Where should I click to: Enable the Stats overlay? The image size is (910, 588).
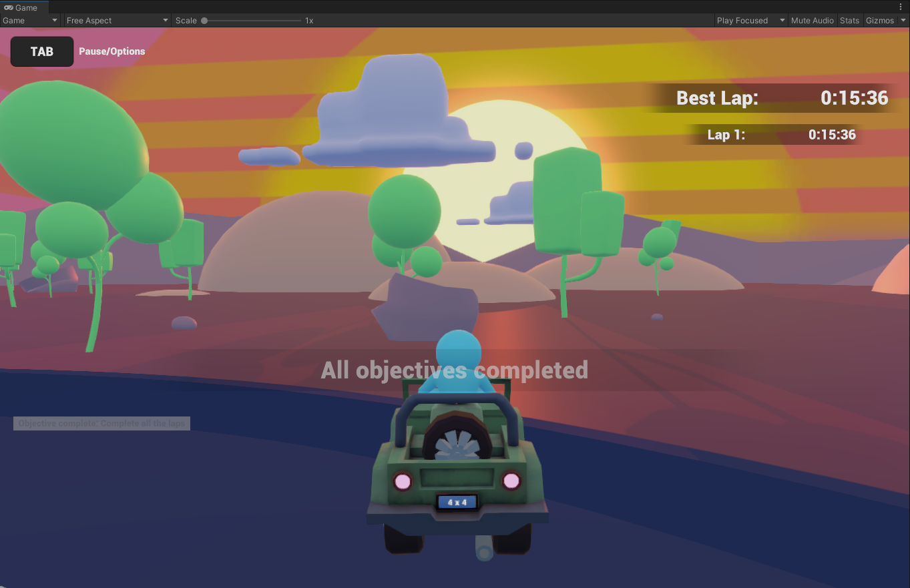pos(849,20)
